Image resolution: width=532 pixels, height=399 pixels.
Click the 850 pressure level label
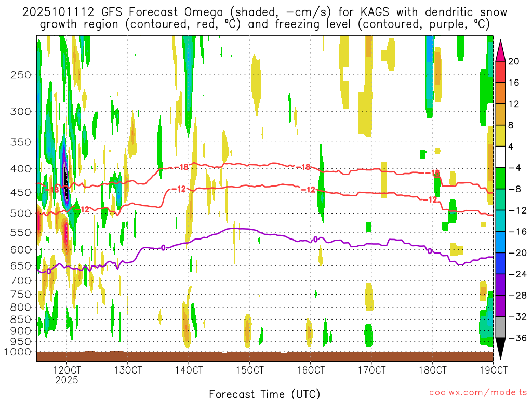click(21, 320)
